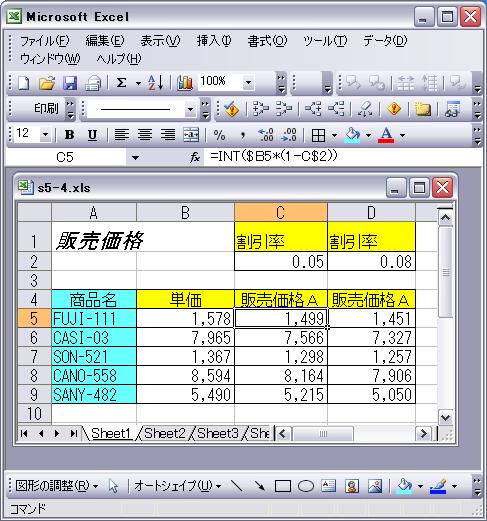This screenshot has width=487, height=521.
Task: Click Trace Precedents icon
Action: [x=261, y=109]
